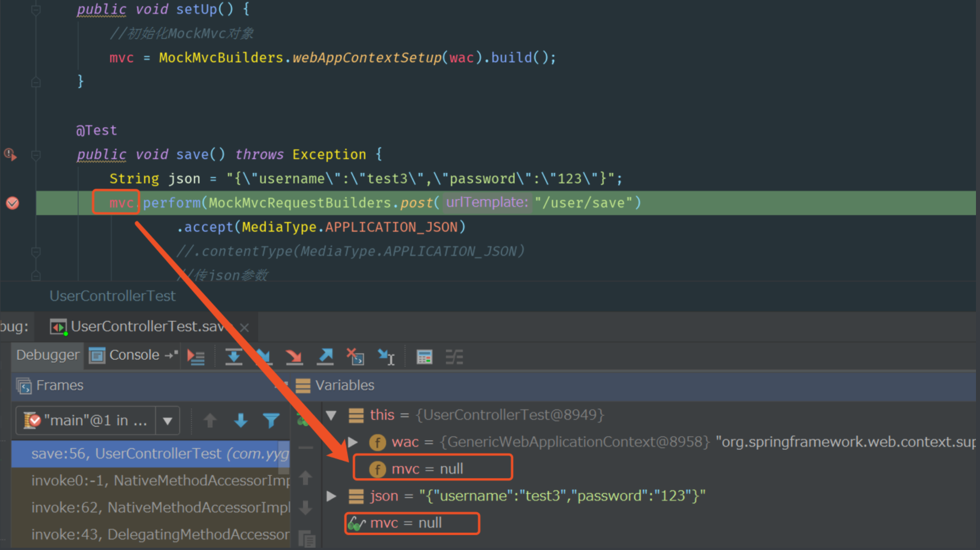
Task: Select the frame invoke0:-1, NativeMethodAccessorImpl
Action: pos(151,480)
